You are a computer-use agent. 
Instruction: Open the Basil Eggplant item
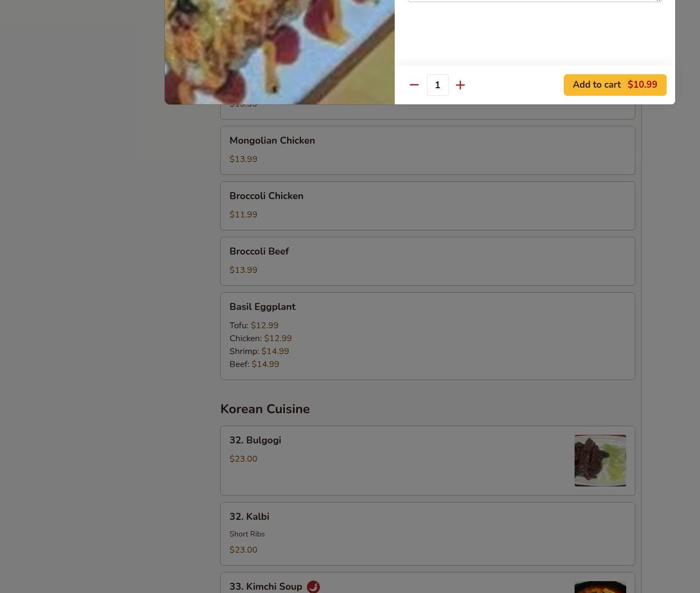click(x=428, y=336)
